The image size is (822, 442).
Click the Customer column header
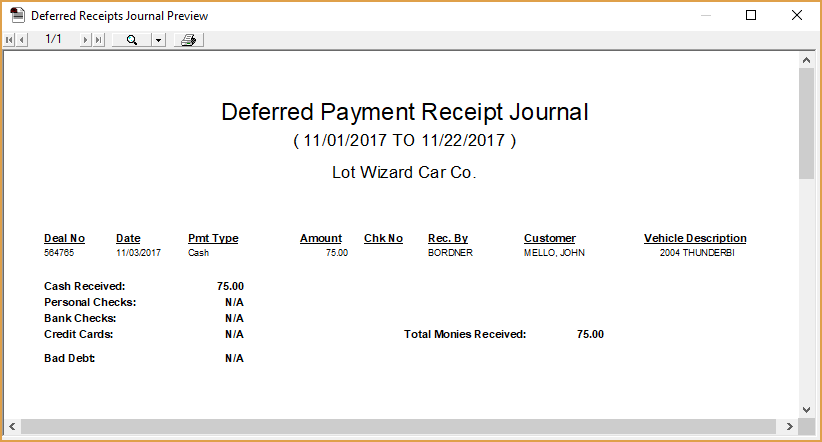(x=550, y=239)
